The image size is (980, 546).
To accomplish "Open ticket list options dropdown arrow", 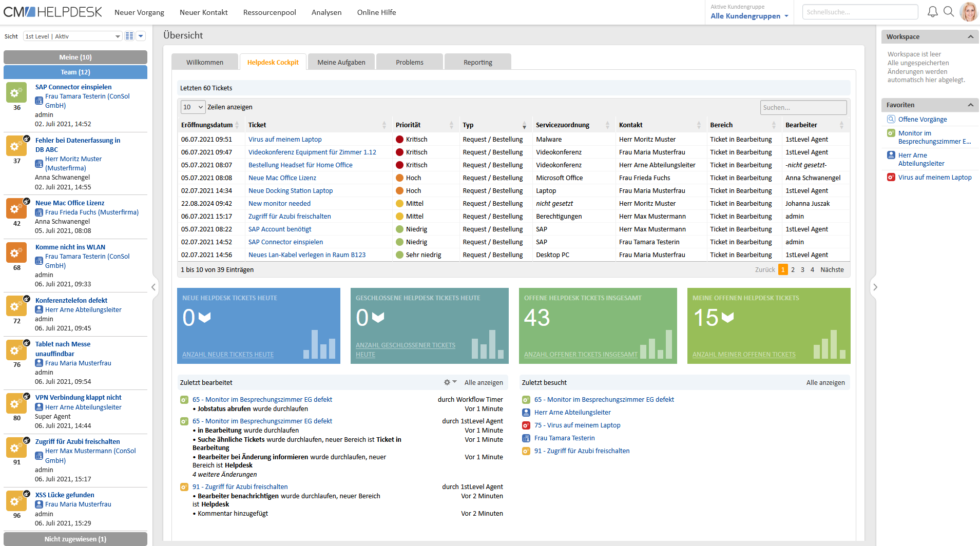I will (x=141, y=36).
